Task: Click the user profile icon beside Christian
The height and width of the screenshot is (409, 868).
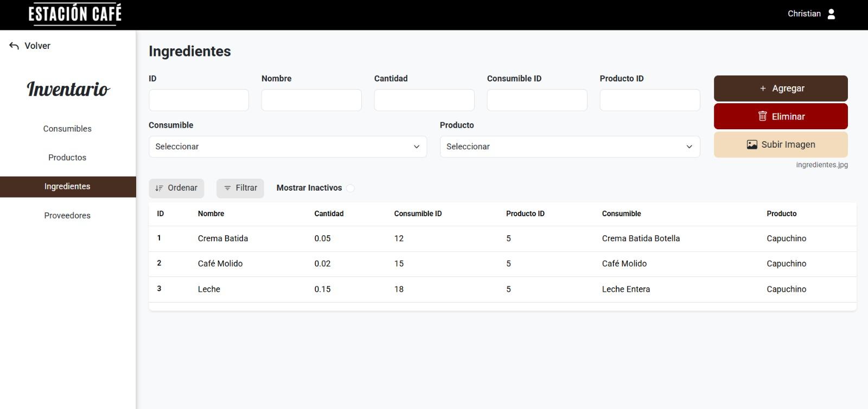Action: pyautogui.click(x=831, y=14)
